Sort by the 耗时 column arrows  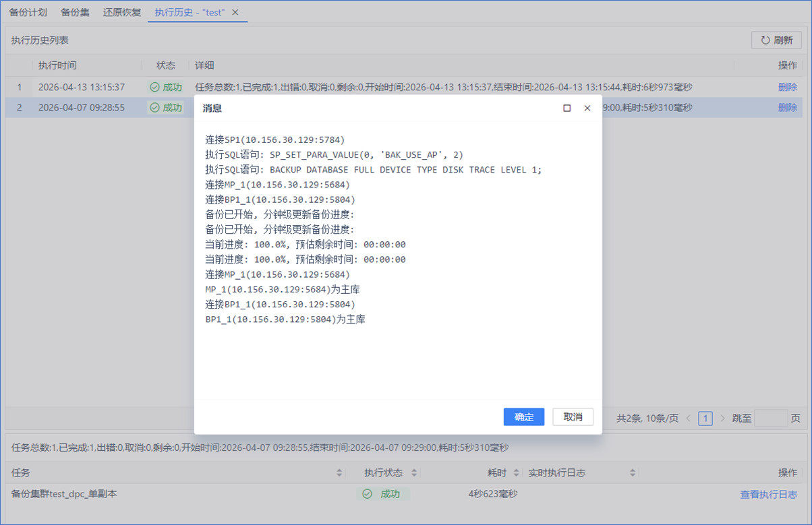click(x=516, y=473)
